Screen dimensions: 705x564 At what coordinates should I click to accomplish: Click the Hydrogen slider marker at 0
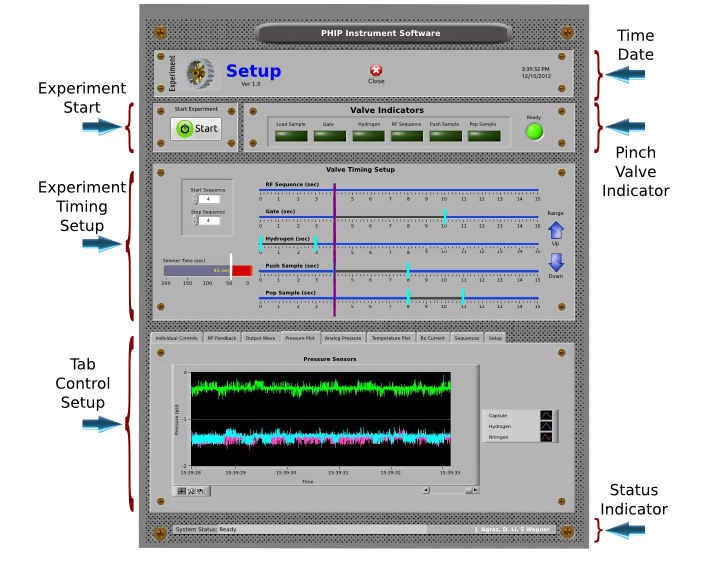(261, 243)
